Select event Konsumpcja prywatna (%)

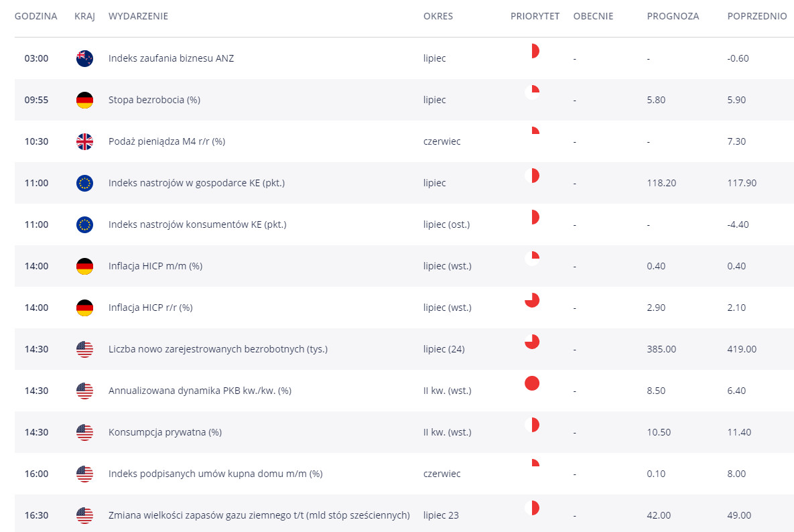coord(165,431)
